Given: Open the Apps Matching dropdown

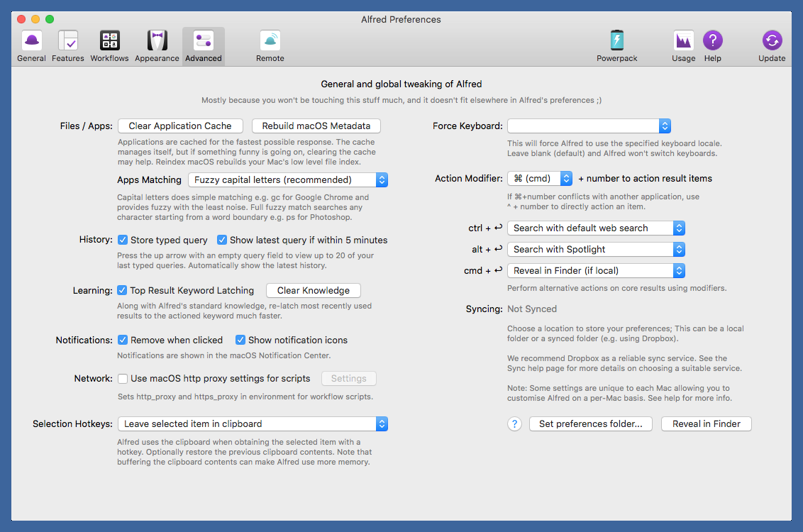Looking at the screenshot, I should pyautogui.click(x=288, y=179).
